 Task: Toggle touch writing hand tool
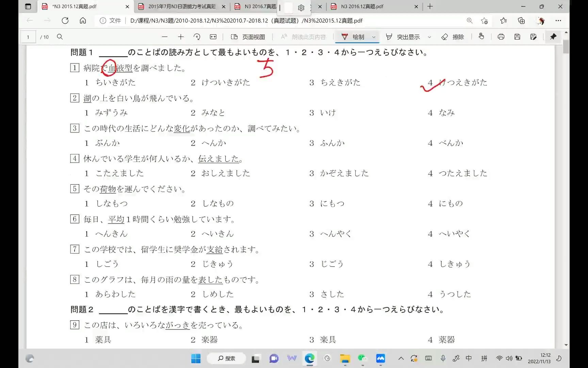(481, 36)
